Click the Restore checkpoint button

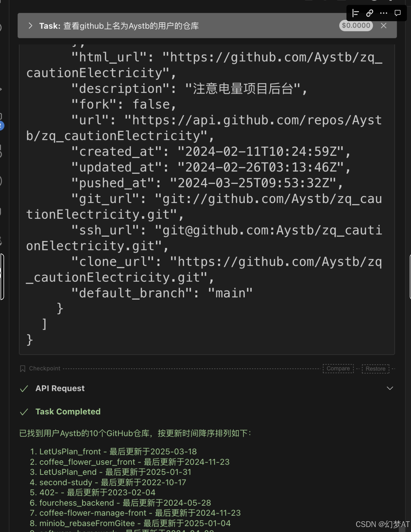(375, 369)
